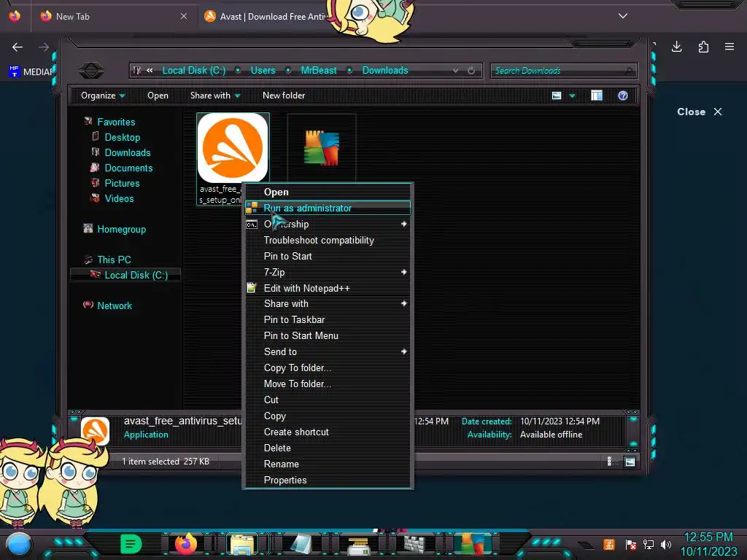Open the Firefox extensions puzzle icon
Screen dimensions: 747x560
703,47
